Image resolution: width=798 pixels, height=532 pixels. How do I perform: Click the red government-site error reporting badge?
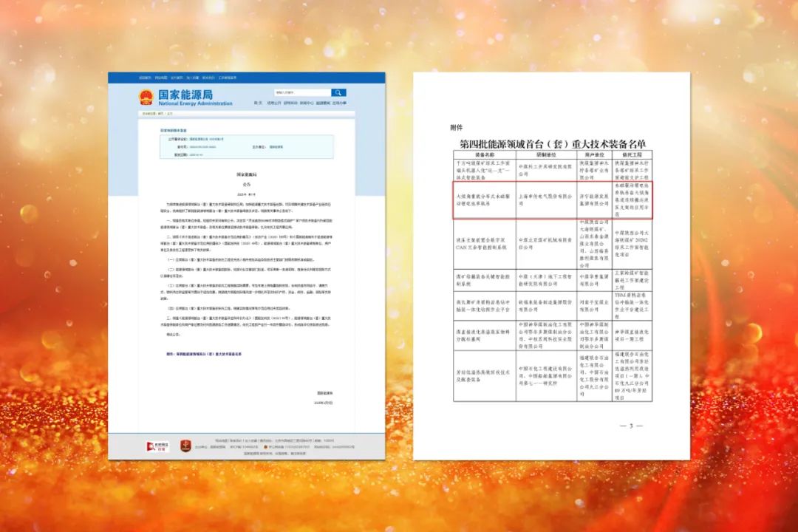click(x=157, y=446)
